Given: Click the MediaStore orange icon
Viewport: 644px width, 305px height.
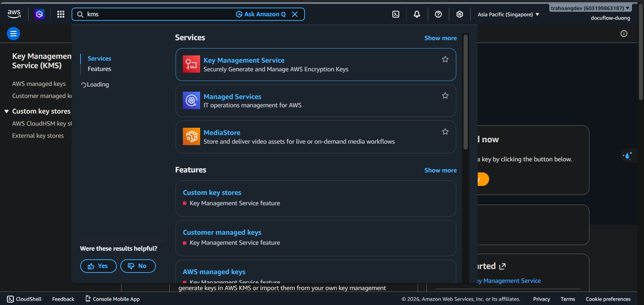Looking at the screenshot, I should [x=192, y=136].
